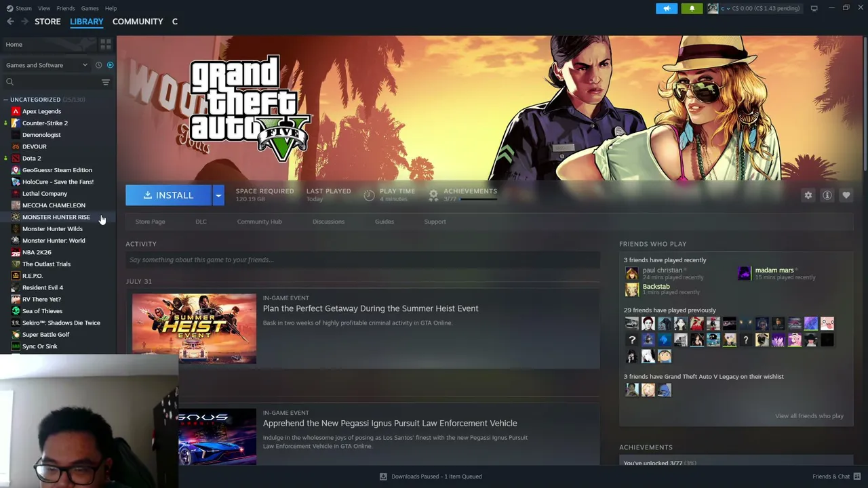This screenshot has width=868, height=488.
Task: Open the library advanced filter options icon
Action: click(x=106, y=82)
